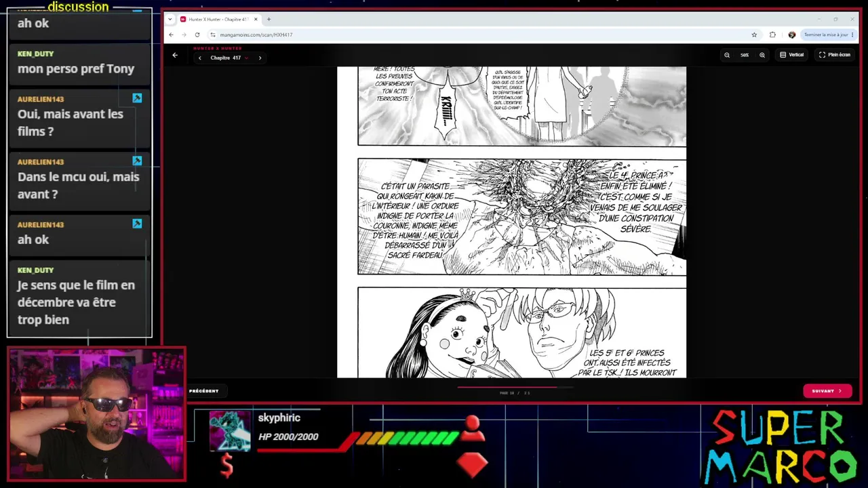Return with the reader back arrow
This screenshot has height=488, width=868.
click(x=175, y=56)
